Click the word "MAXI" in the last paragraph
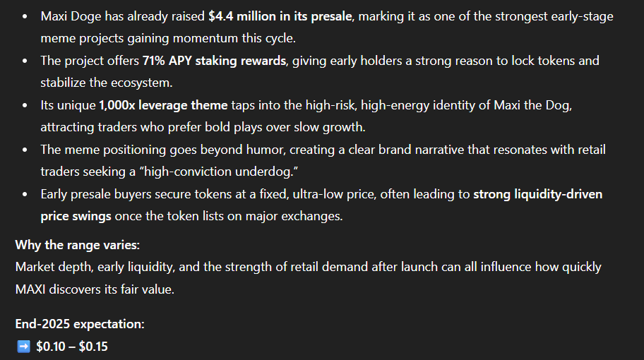 [32, 290]
